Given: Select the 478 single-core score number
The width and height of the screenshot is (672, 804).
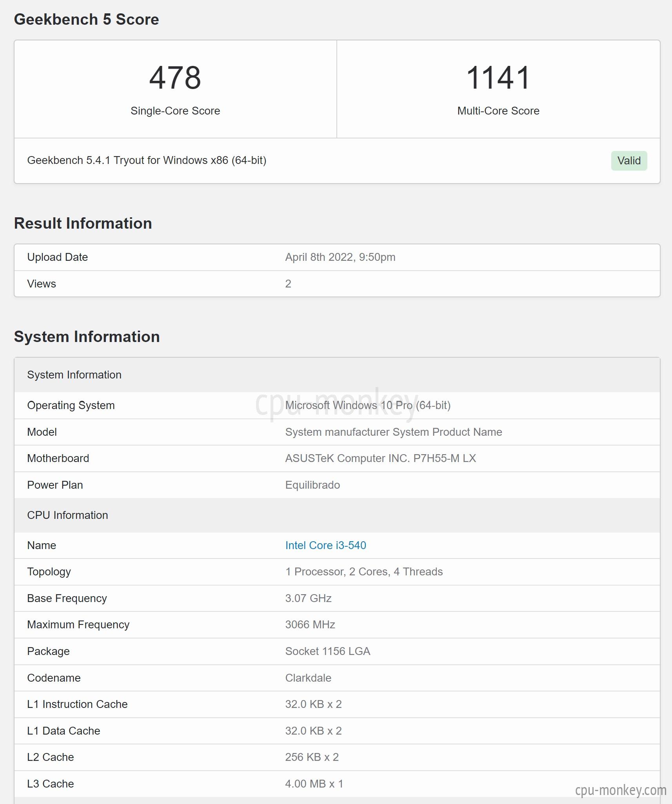Looking at the screenshot, I should [x=175, y=78].
